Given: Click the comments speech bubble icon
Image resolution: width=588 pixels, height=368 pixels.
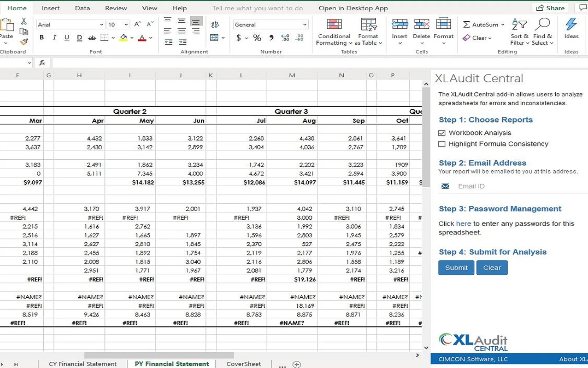Looking at the screenshot, I should point(583,8).
